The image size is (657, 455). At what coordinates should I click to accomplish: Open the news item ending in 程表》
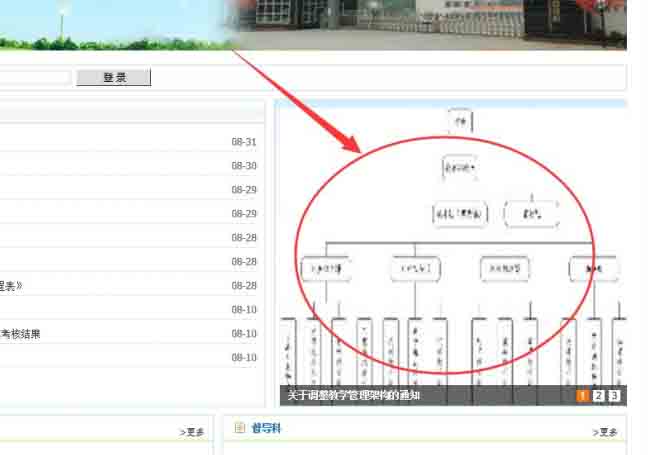click(x=11, y=286)
